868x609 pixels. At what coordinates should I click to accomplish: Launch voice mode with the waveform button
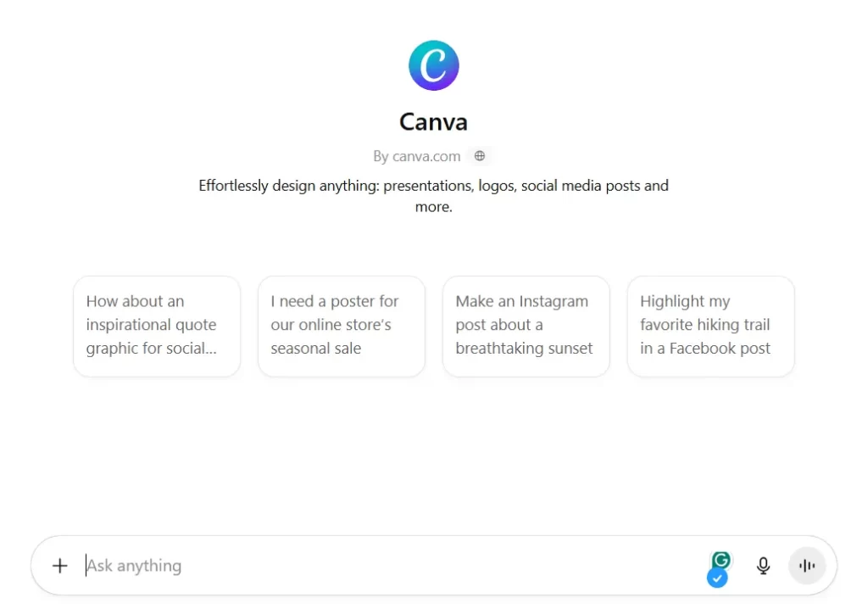807,566
